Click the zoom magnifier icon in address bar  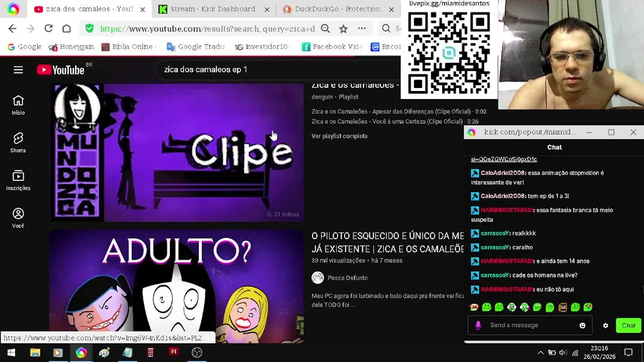tap(326, 29)
